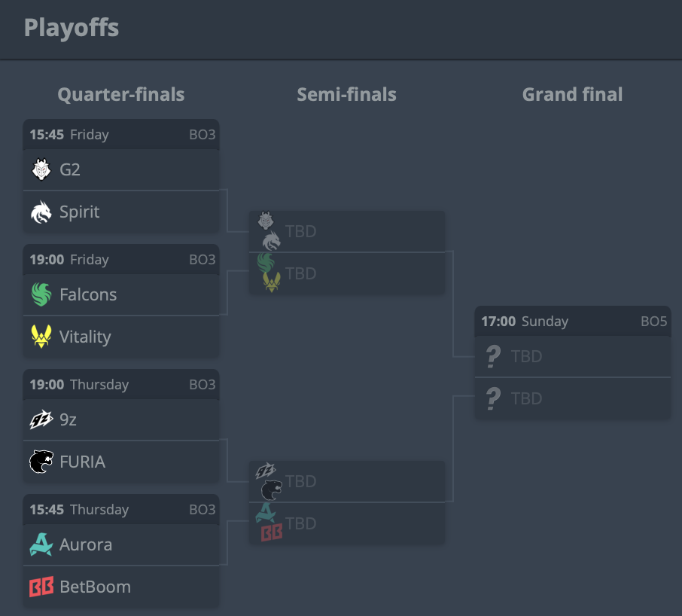Viewport: 682px width, 616px height.
Task: Open the 15:45 Friday match header
Action: coord(121,135)
